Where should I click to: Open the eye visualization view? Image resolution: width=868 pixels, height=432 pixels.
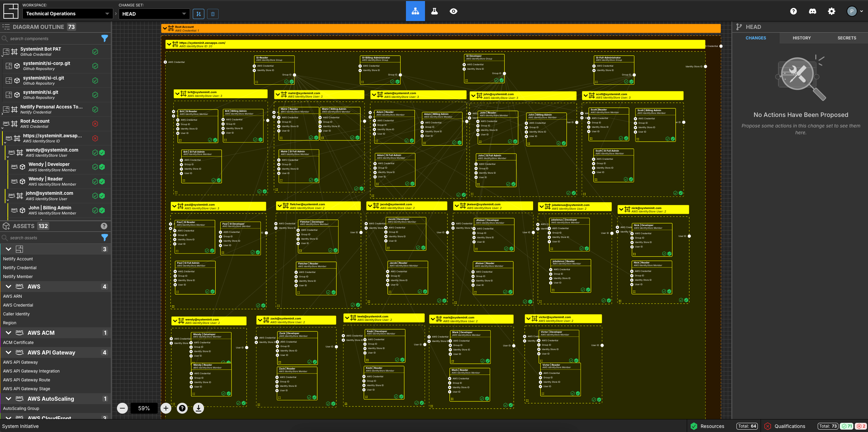(453, 11)
